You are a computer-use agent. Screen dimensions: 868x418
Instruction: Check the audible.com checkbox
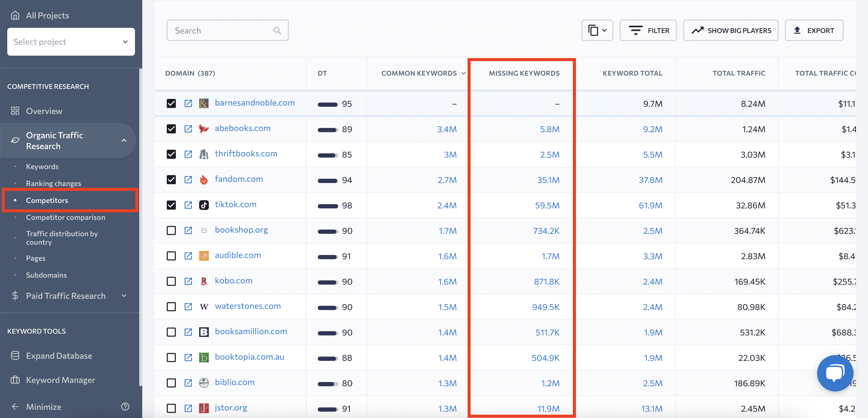click(171, 256)
